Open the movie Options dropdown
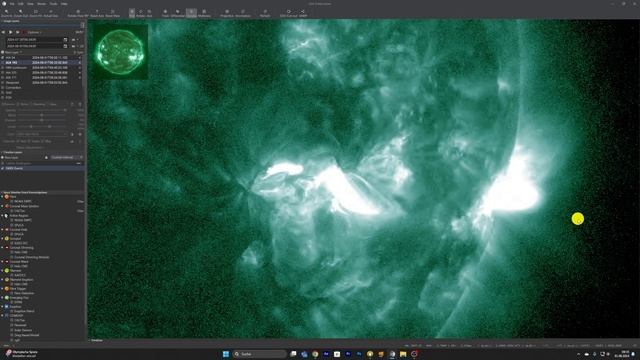Image resolution: width=640 pixels, height=360 pixels. pyautogui.click(x=35, y=32)
